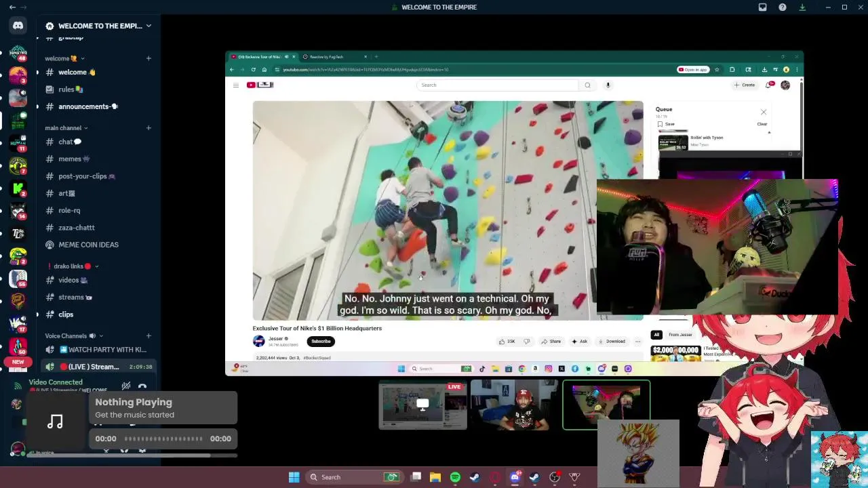
Task: Open the zaza-chattt channel
Action: tap(98, 228)
